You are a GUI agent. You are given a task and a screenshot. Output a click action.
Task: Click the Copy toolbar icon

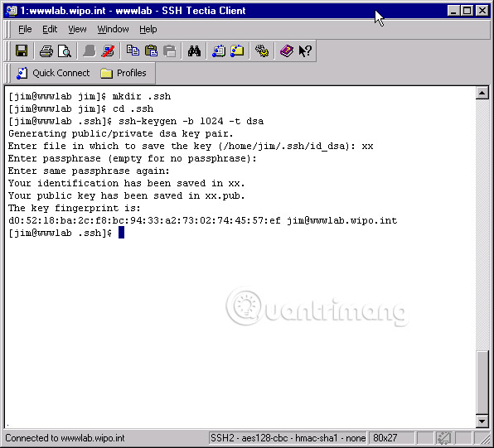point(133,51)
